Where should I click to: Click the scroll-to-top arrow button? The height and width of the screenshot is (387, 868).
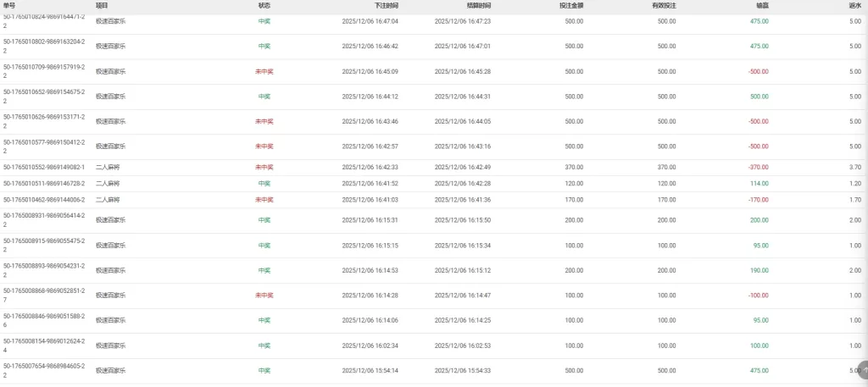click(x=863, y=370)
